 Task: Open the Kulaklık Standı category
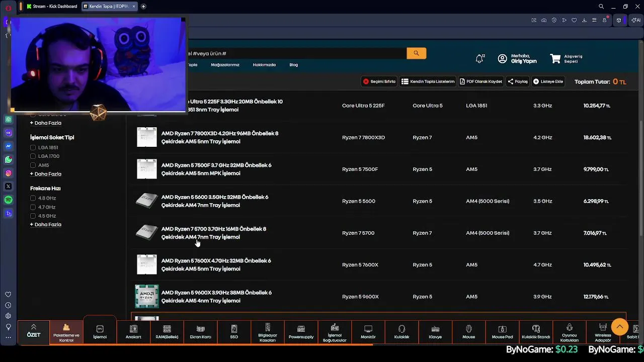click(536, 332)
